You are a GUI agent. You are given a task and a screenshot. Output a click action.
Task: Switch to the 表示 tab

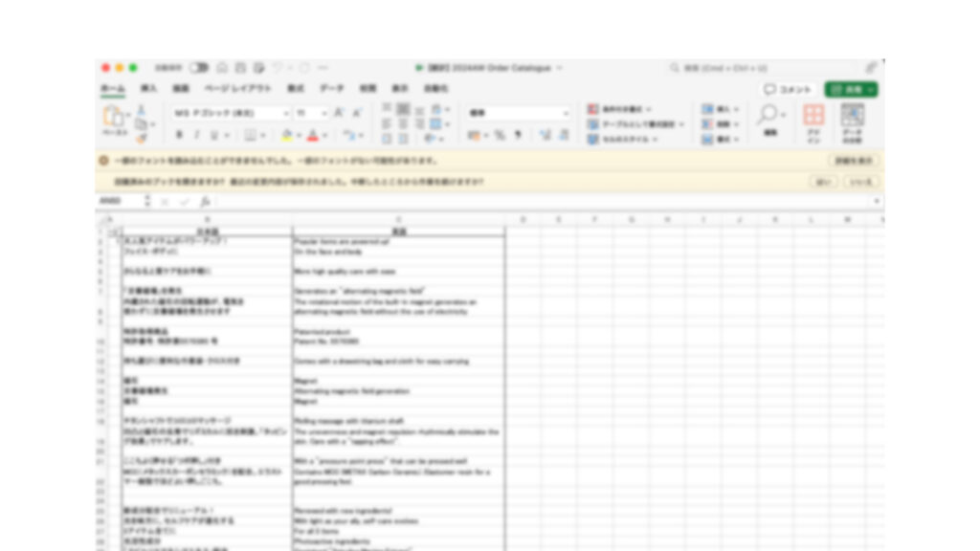[399, 89]
